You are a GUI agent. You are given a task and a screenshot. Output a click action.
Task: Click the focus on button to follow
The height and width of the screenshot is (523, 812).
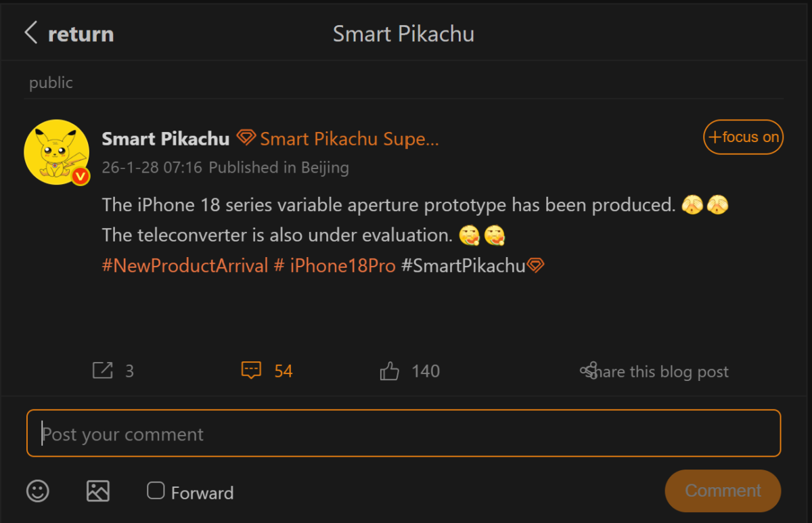(x=743, y=137)
